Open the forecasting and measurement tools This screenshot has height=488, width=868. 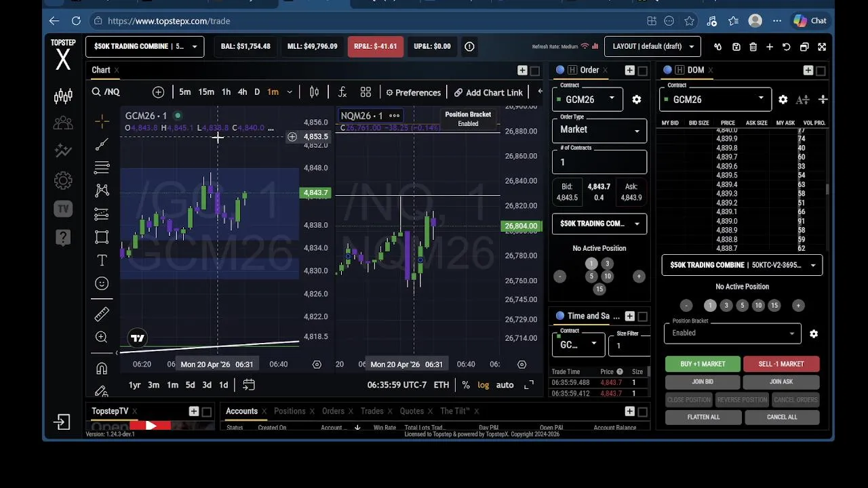102,213
